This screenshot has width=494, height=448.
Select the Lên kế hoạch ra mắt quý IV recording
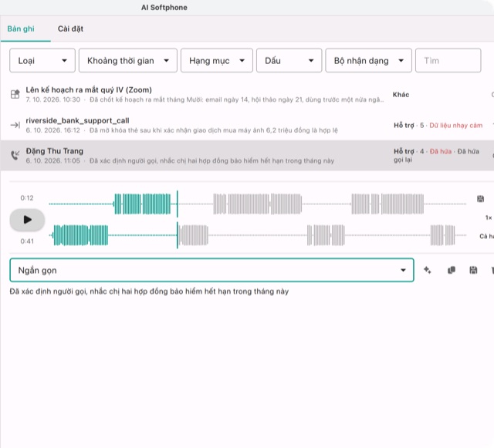click(247, 94)
